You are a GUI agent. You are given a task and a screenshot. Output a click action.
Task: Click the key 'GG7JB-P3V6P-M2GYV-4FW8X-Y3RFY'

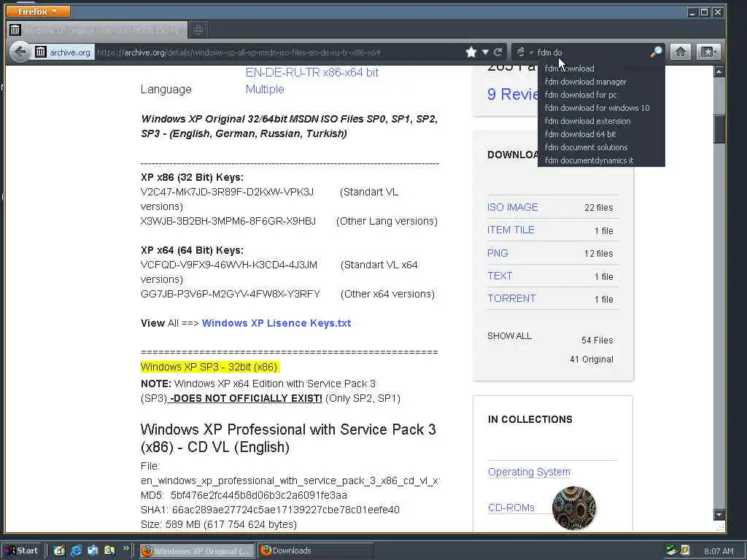pyautogui.click(x=231, y=294)
